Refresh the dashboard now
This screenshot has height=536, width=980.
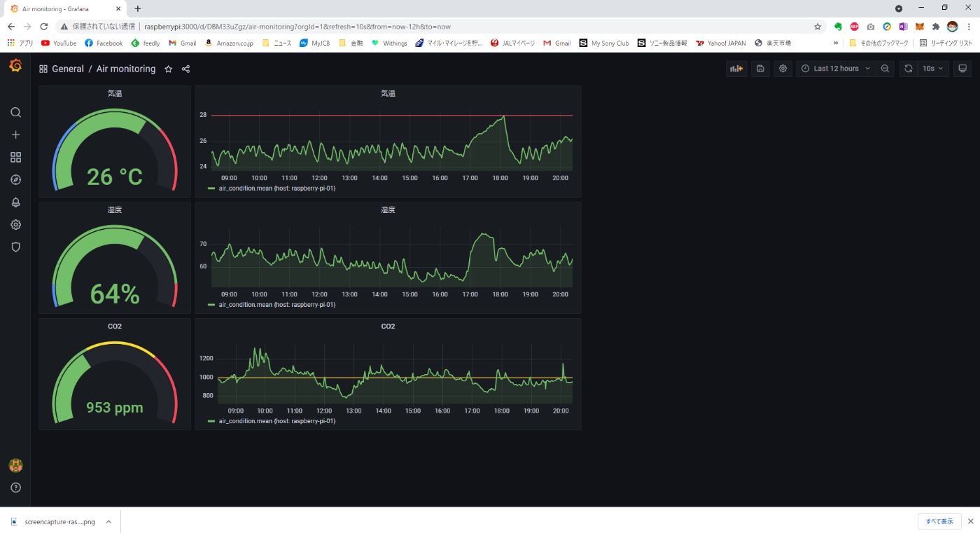908,69
